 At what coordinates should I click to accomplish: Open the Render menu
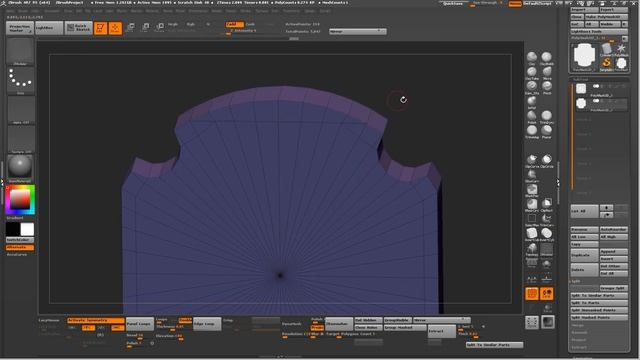coord(217,11)
